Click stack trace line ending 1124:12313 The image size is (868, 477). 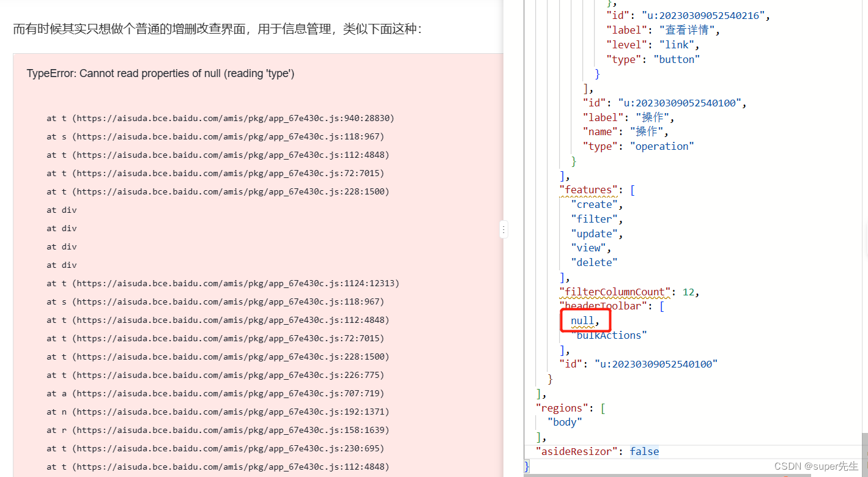click(223, 283)
